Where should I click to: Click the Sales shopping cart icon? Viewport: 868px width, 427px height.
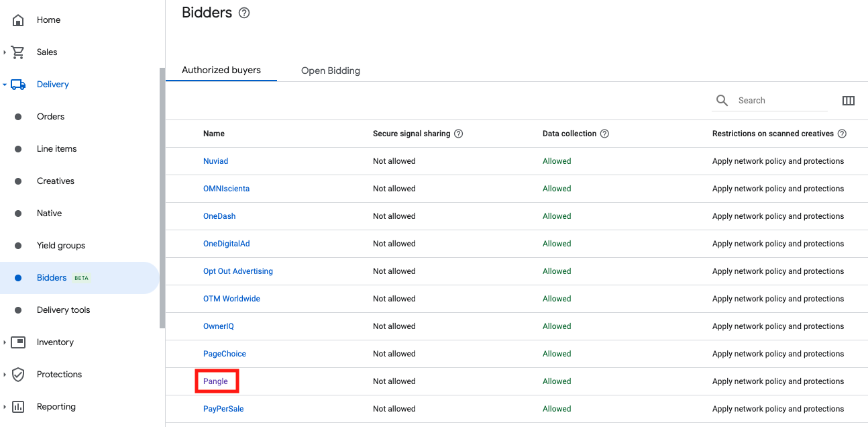[x=18, y=52]
